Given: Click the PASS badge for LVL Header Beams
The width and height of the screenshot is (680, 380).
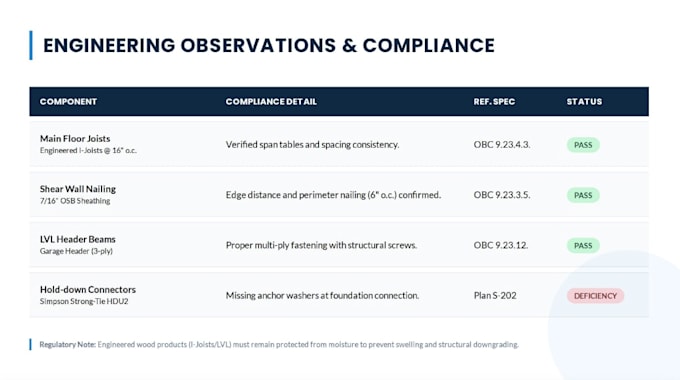Looking at the screenshot, I should pyautogui.click(x=583, y=246).
